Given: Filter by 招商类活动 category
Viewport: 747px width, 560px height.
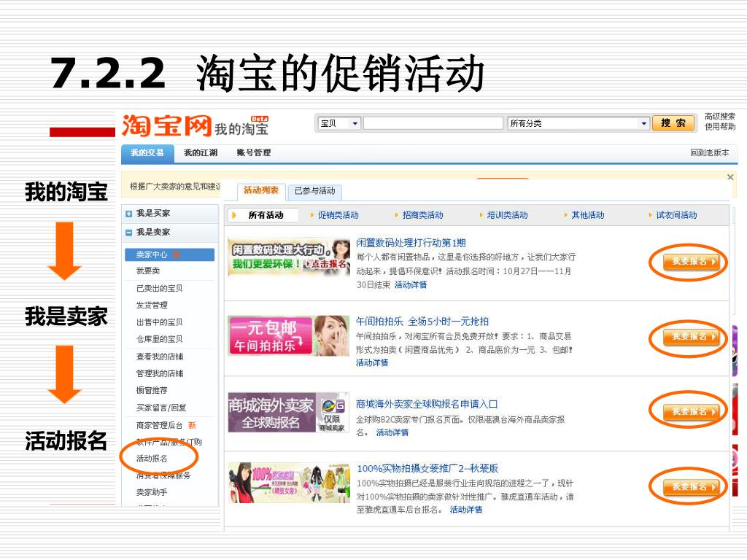Looking at the screenshot, I should (x=422, y=215).
